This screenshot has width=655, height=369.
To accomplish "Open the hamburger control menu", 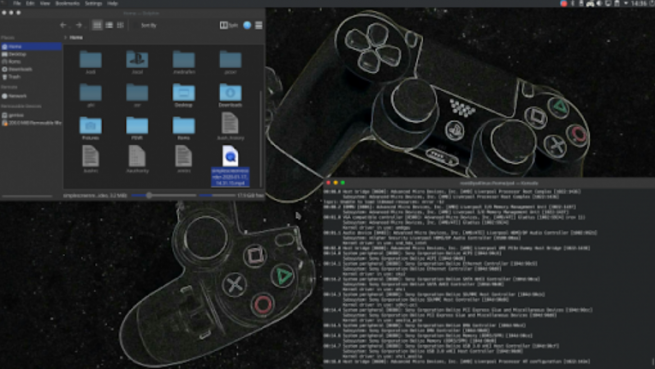I will pyautogui.click(x=259, y=25).
